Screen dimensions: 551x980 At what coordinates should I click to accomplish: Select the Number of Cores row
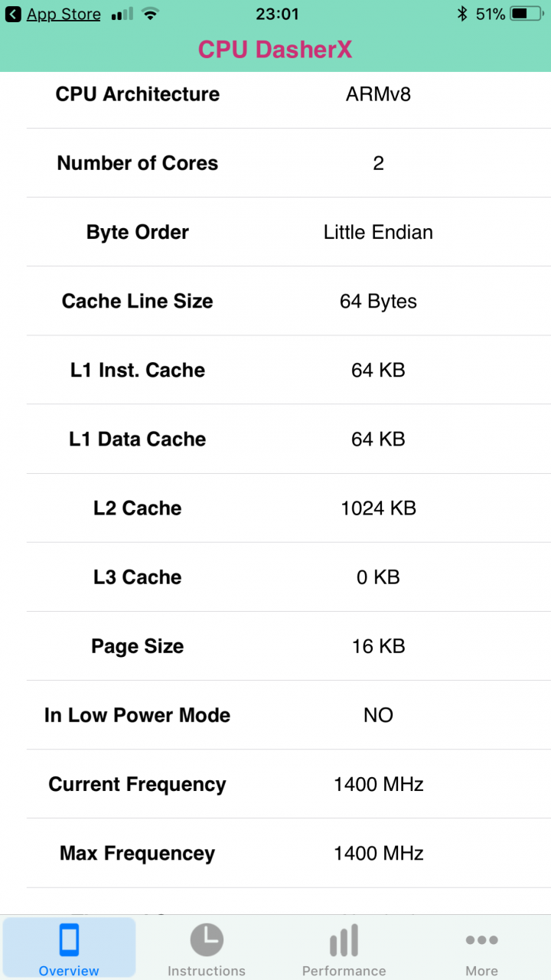click(289, 163)
